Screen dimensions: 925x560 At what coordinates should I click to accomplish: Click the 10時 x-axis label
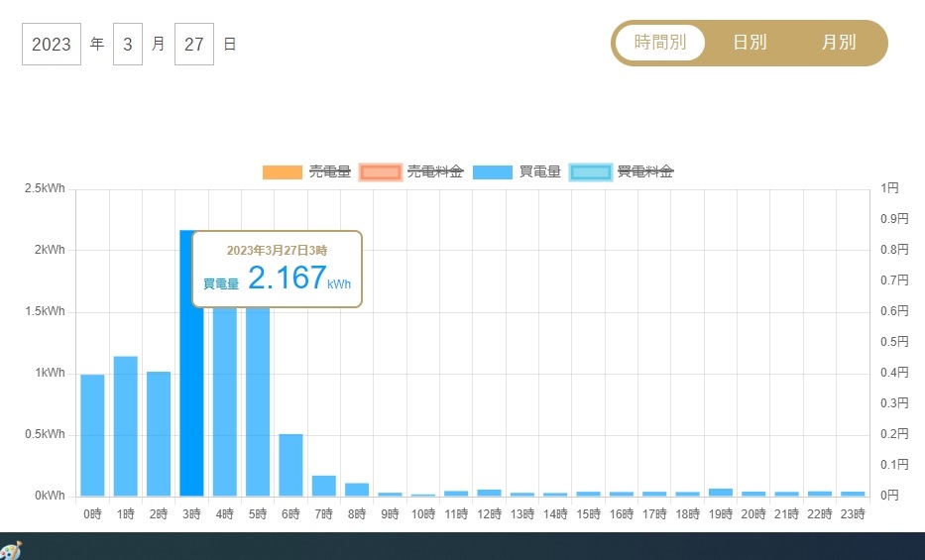point(423,514)
